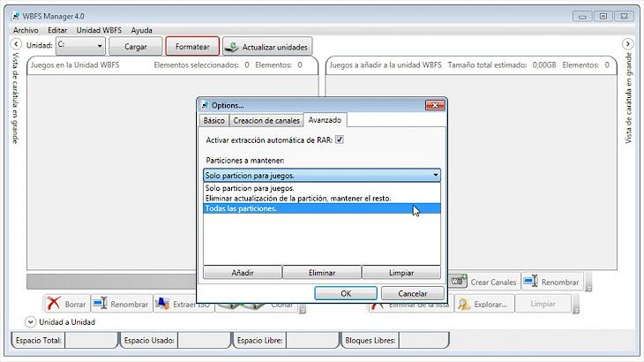This screenshot has height=362, width=644.
Task: Click the left Renombrar icon in main window
Action: tap(101, 304)
